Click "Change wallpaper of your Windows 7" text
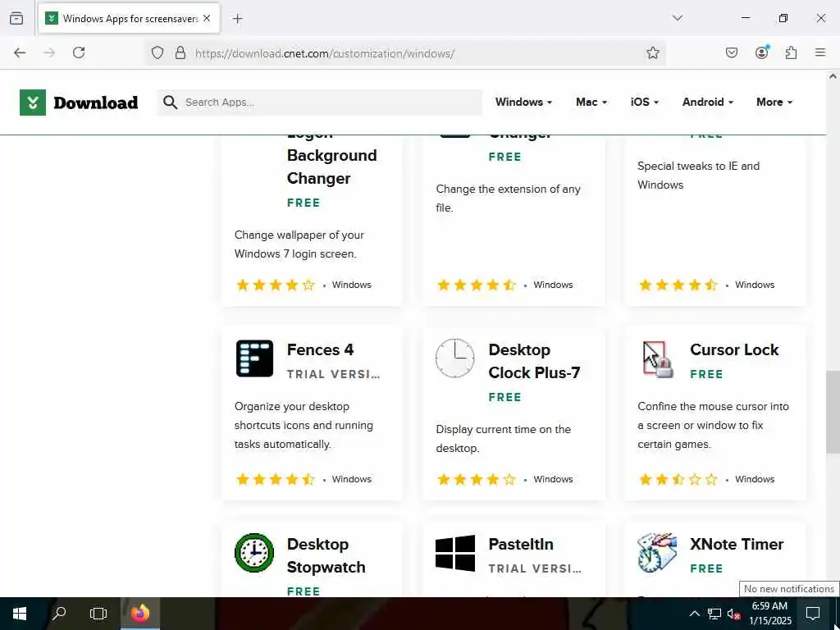 pyautogui.click(x=299, y=244)
